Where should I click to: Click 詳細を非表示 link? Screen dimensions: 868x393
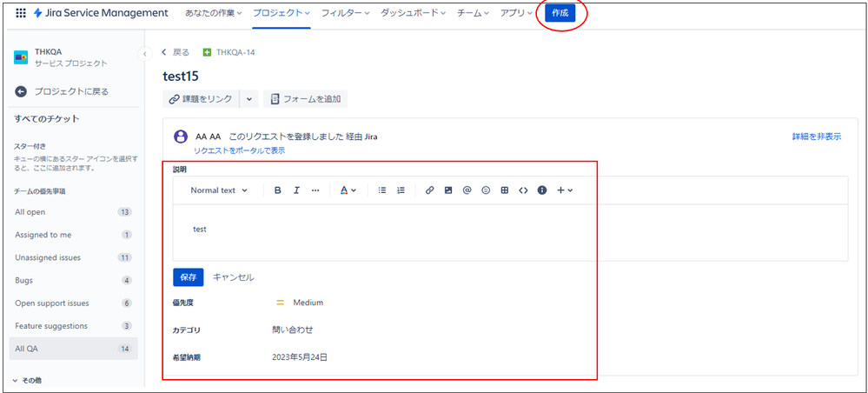[x=817, y=137]
